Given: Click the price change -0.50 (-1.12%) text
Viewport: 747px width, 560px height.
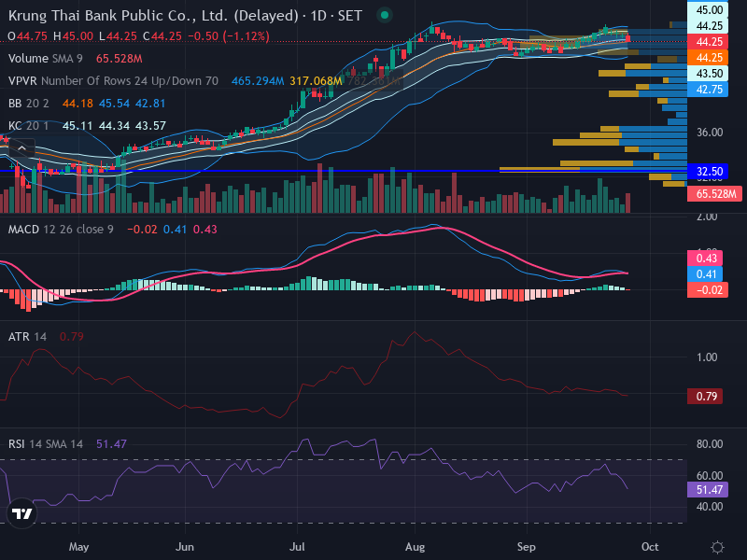Looking at the screenshot, I should coord(229,36).
